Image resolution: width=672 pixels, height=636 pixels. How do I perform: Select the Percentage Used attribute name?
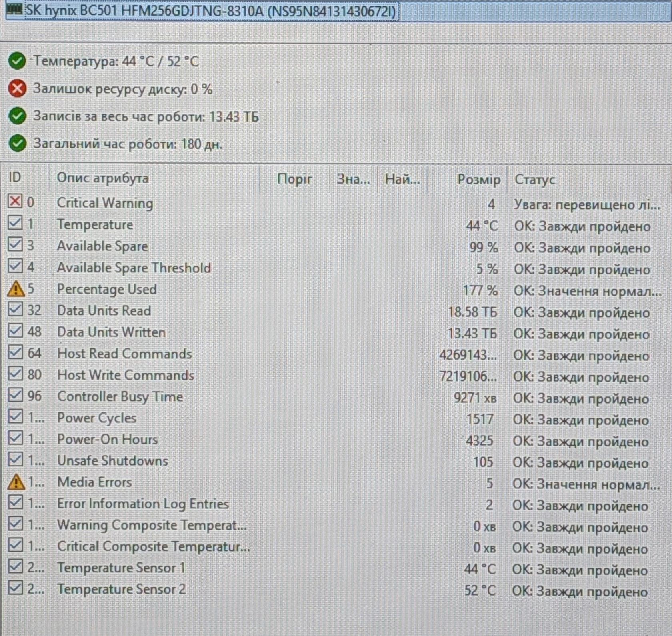click(107, 289)
